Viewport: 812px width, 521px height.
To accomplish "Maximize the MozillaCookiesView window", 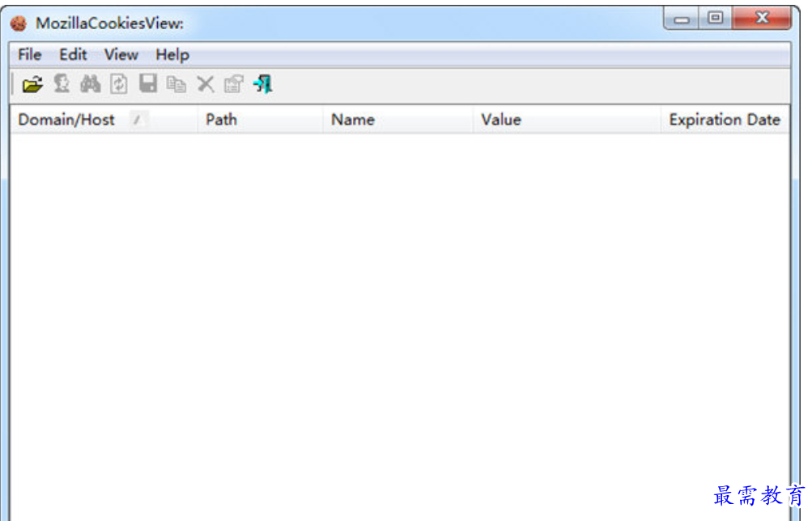I will [x=715, y=18].
